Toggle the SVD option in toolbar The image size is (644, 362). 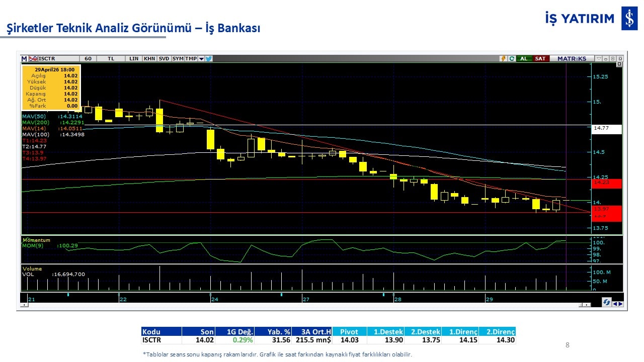click(x=164, y=58)
